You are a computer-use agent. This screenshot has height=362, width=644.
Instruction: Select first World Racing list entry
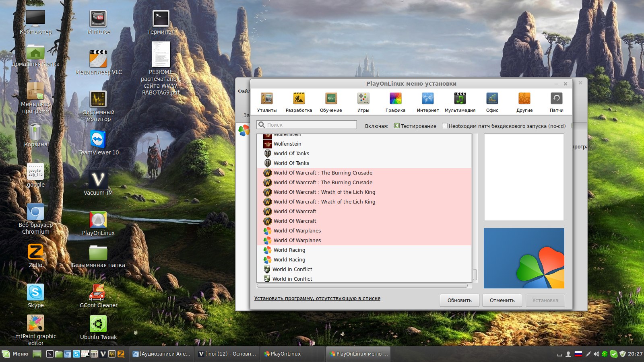[x=289, y=250]
